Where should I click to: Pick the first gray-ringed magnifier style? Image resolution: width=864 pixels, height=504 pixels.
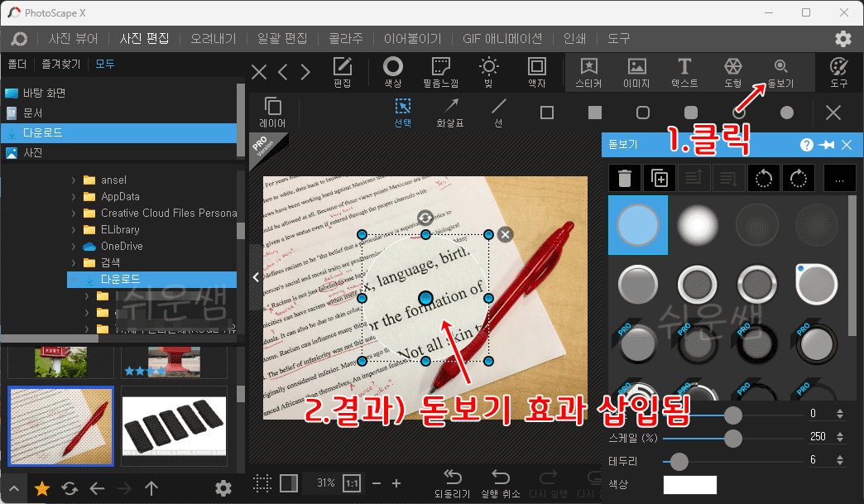click(638, 285)
